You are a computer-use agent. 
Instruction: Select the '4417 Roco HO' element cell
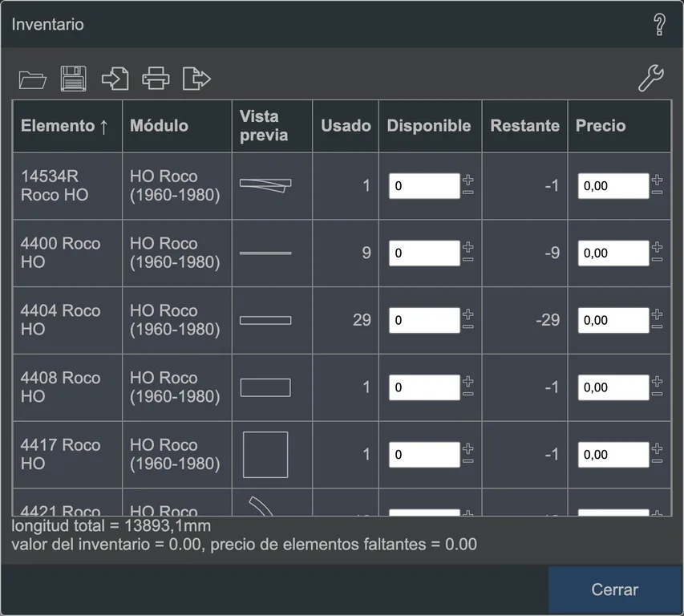tap(67, 455)
